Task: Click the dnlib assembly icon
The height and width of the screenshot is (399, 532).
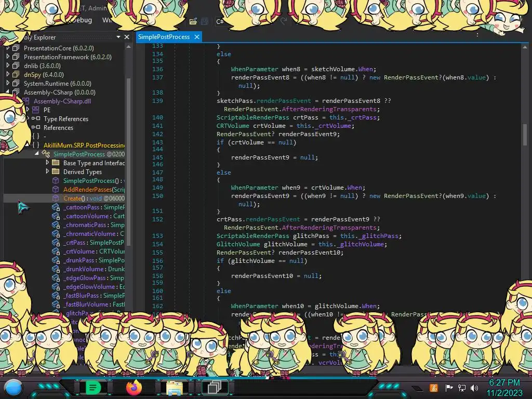Action: click(x=16, y=65)
